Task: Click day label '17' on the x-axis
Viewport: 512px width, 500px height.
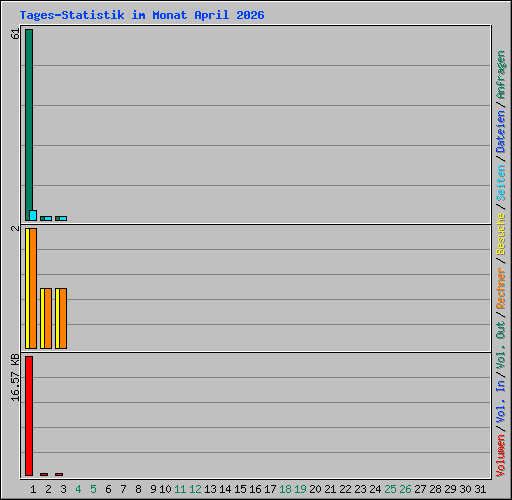Action: click(x=270, y=489)
